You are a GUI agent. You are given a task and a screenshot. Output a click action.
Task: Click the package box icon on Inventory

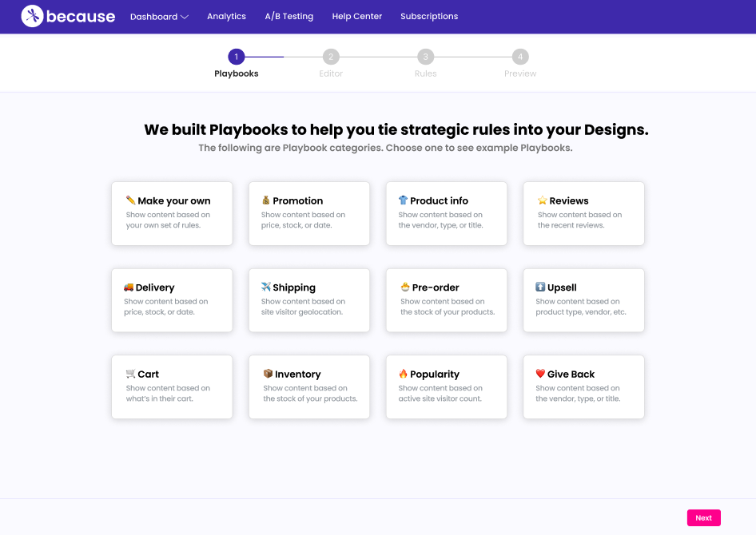pos(268,373)
